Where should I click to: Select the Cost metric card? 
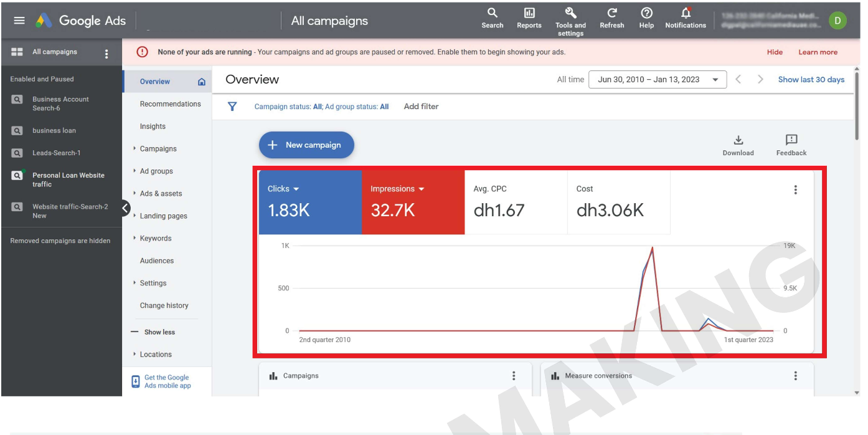pyautogui.click(x=619, y=203)
